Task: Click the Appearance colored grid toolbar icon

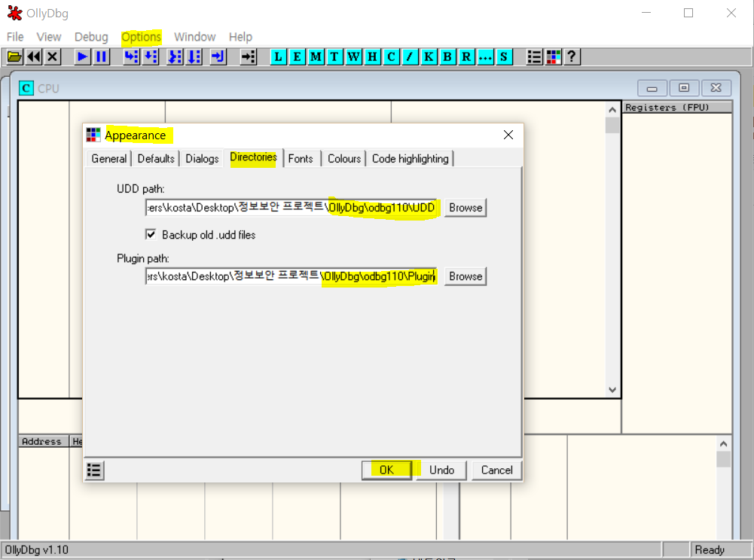Action: point(553,56)
